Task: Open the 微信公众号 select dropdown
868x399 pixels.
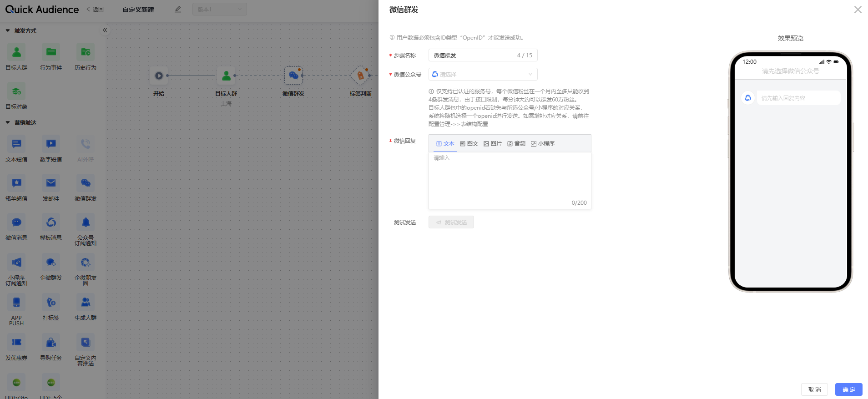Action: [483, 74]
